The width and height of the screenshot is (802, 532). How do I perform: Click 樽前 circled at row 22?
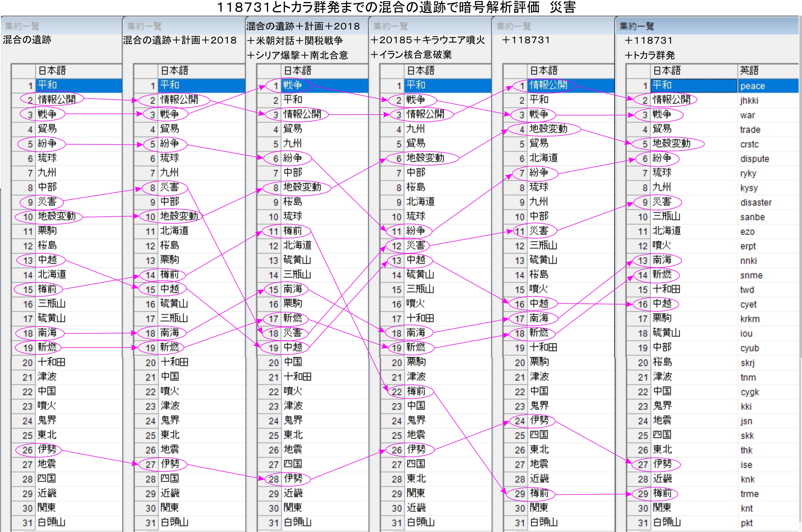coord(416,392)
